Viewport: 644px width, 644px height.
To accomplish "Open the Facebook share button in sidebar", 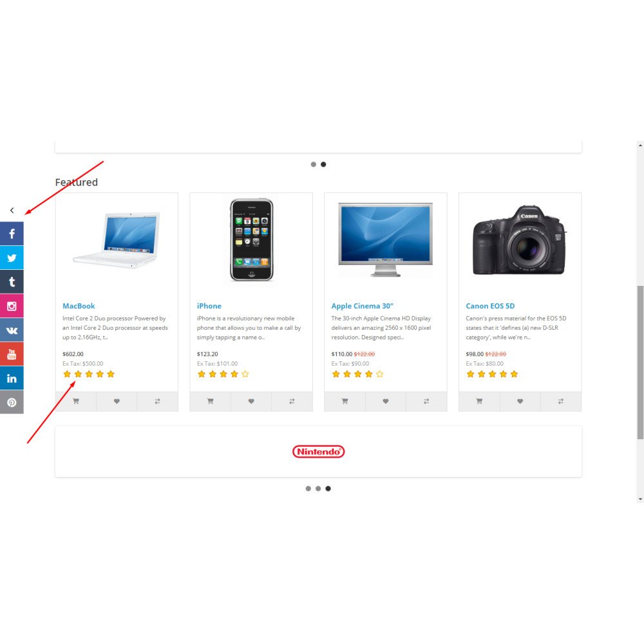I will 12,234.
